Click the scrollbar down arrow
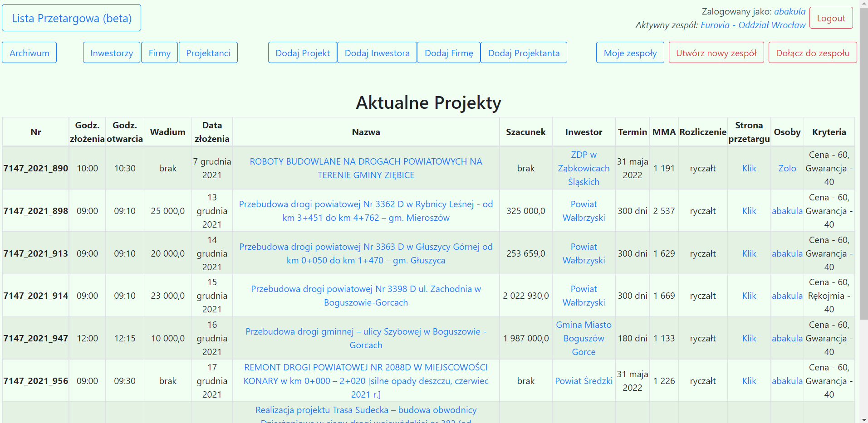The height and width of the screenshot is (423, 868). point(864,419)
